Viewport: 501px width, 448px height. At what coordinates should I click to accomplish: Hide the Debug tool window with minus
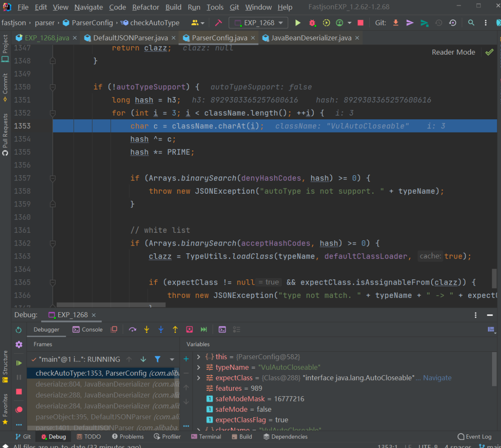point(489,315)
